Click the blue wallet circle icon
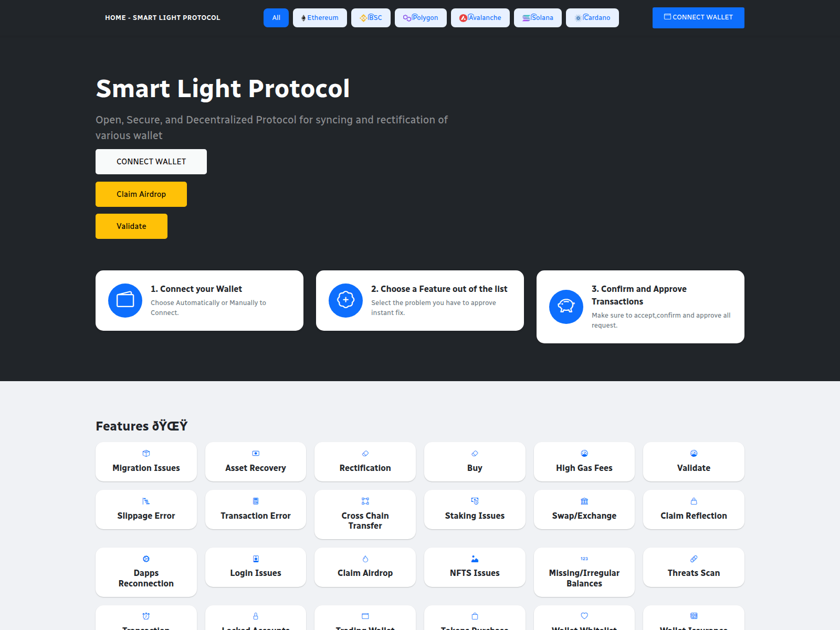 (x=125, y=300)
